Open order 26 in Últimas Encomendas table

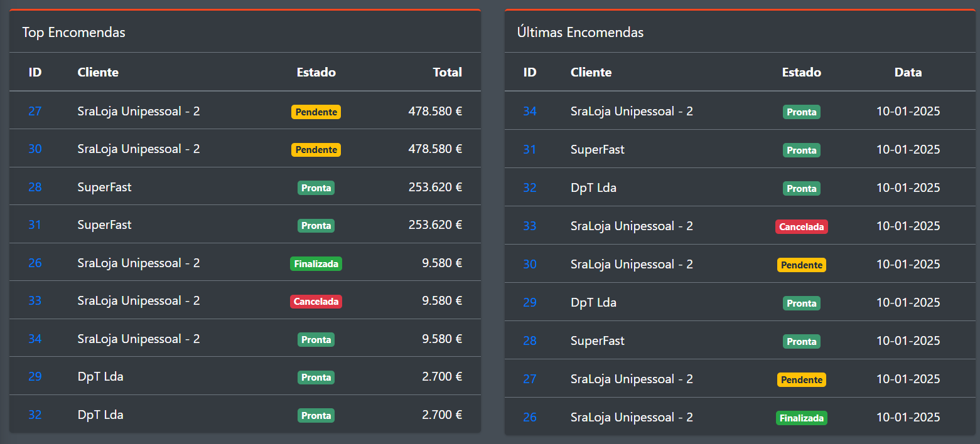coord(530,417)
